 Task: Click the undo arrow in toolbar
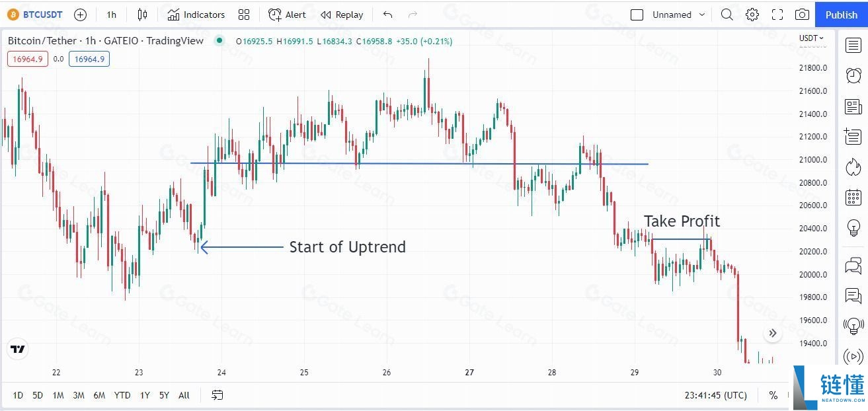click(x=388, y=15)
